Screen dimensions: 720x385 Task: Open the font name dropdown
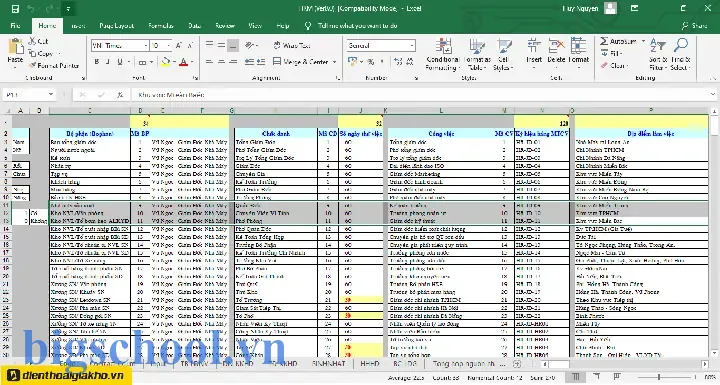tap(146, 45)
